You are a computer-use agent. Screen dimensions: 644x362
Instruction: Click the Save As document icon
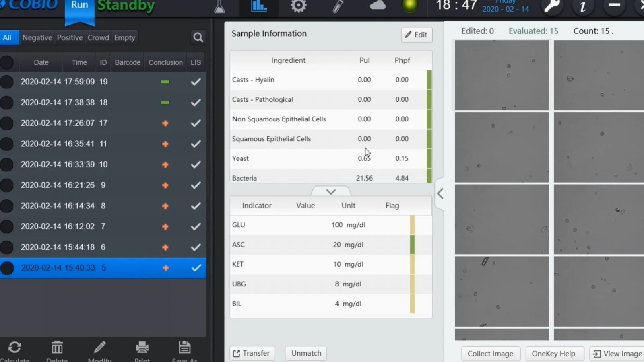184,347
